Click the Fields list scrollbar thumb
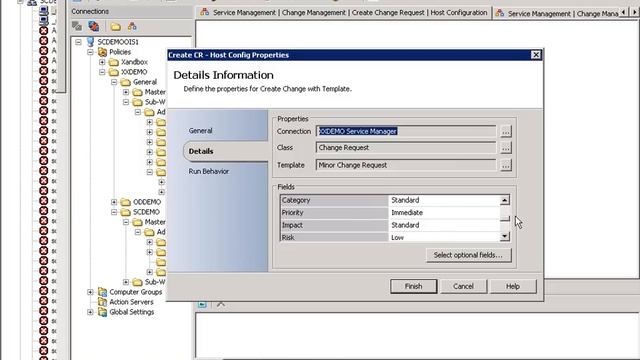Screen dimensions: 640x360 505,218
